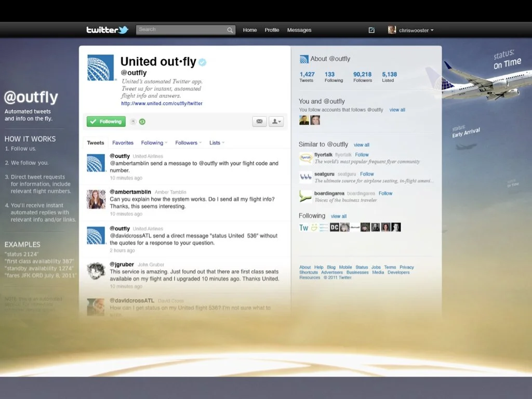Click view all next to the Following heading
Viewport: 532px width, 399px height.
pos(339,217)
